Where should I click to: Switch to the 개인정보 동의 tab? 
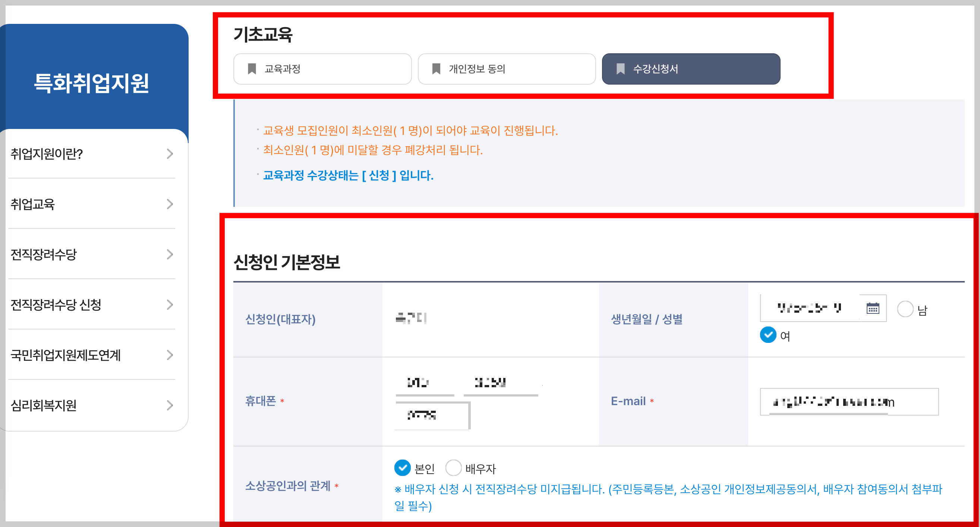pos(506,69)
